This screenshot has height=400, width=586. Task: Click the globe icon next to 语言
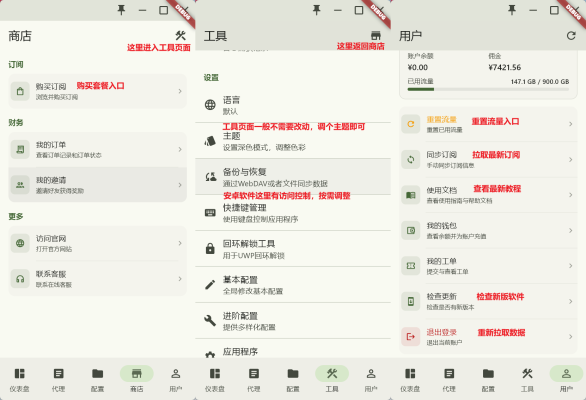210,105
